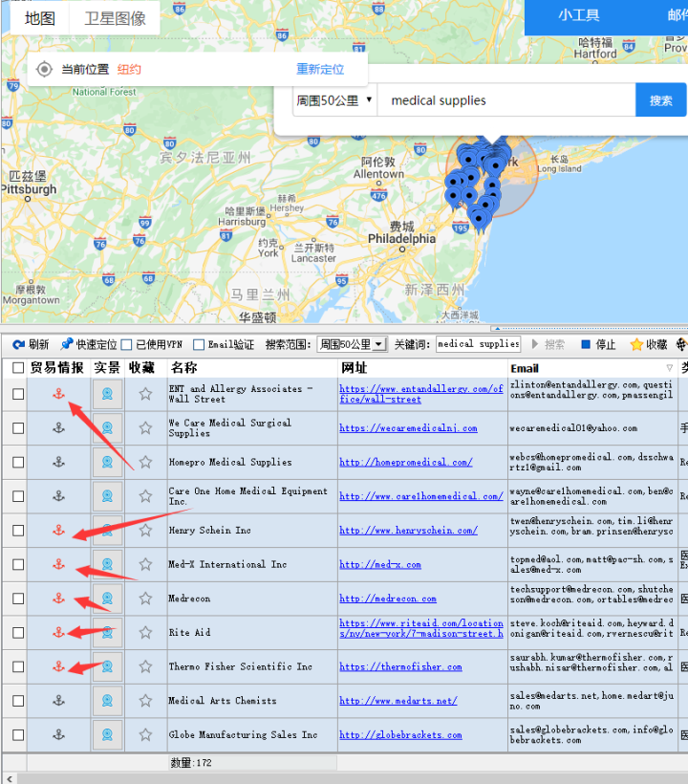This screenshot has height=784, width=688.
Task: Click the blue 搜索 search button on map
Action: (x=660, y=100)
